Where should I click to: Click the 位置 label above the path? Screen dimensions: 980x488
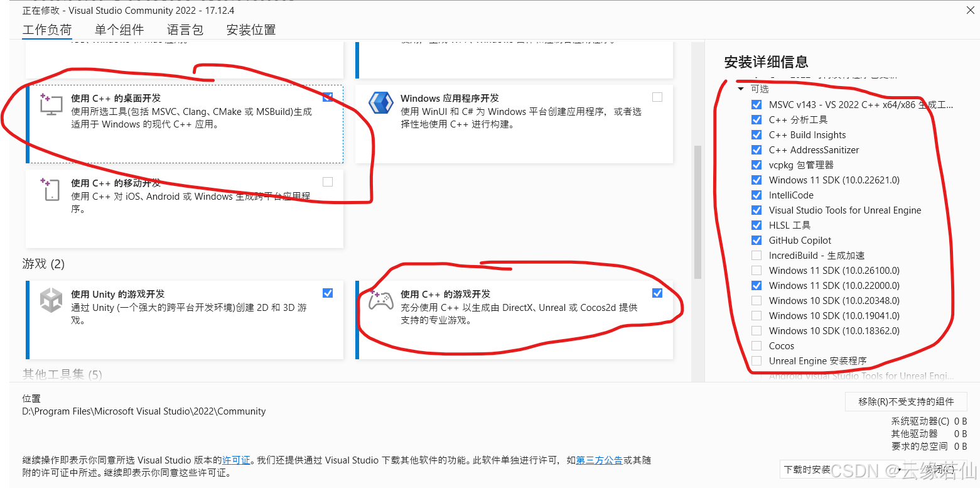coord(31,399)
